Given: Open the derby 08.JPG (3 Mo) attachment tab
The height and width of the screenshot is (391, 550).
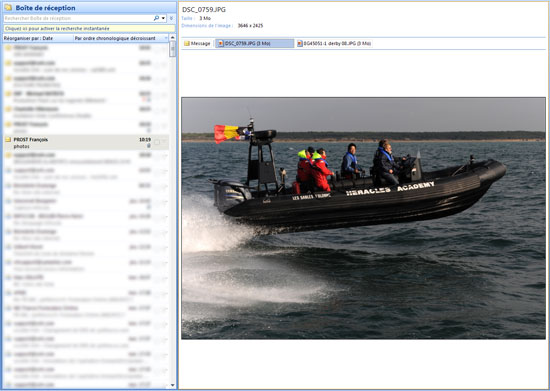Looking at the screenshot, I should tap(334, 43).
